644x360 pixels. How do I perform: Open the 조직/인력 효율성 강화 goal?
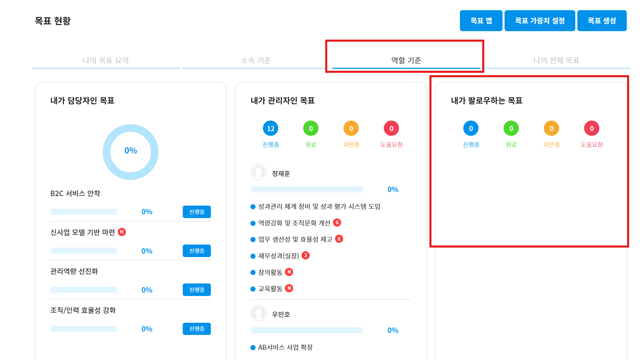pyautogui.click(x=83, y=310)
